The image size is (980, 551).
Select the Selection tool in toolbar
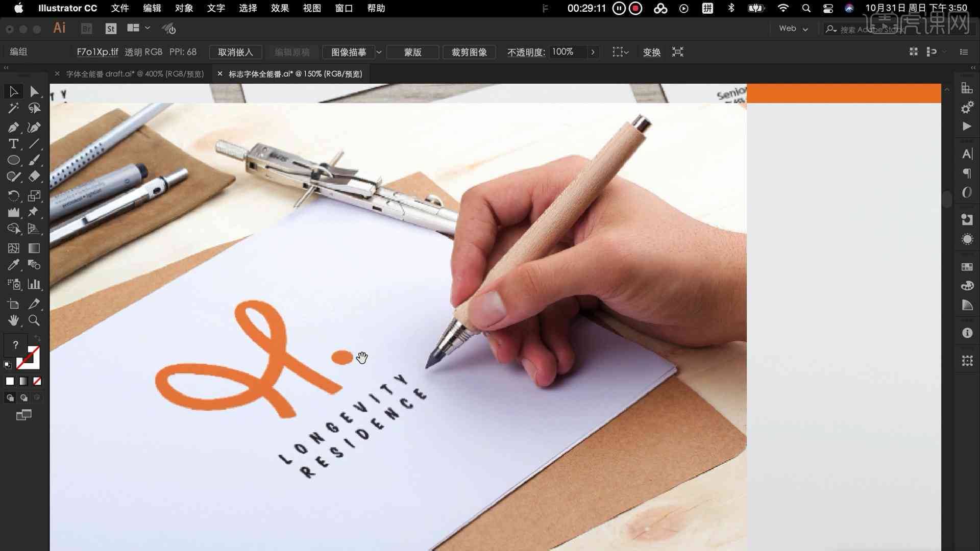12,91
